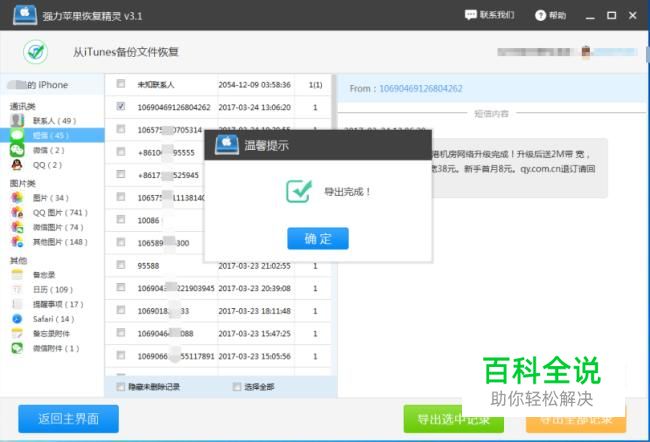
Task: Check the box dated 2017-03-23 20:39:08
Action: coord(121,287)
